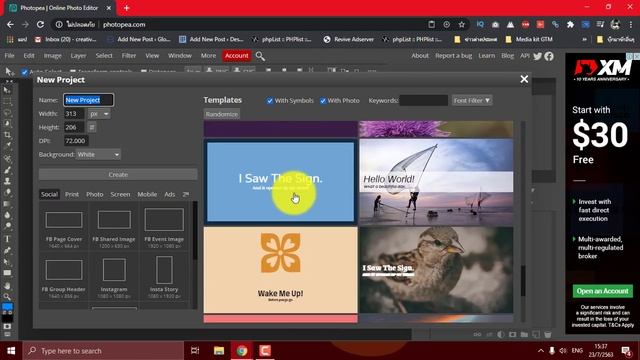Screen dimensions: 640x360
Task: Open the Filter menu
Action: coord(129,56)
